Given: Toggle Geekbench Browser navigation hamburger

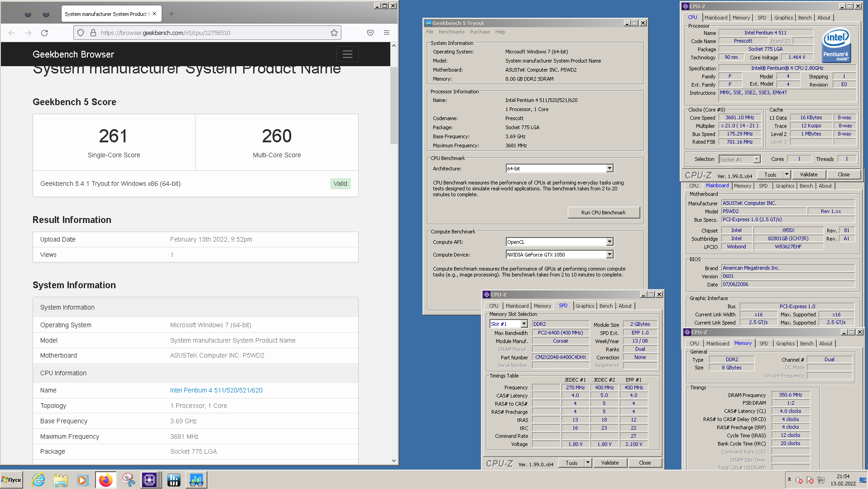Looking at the screenshot, I should coord(347,54).
